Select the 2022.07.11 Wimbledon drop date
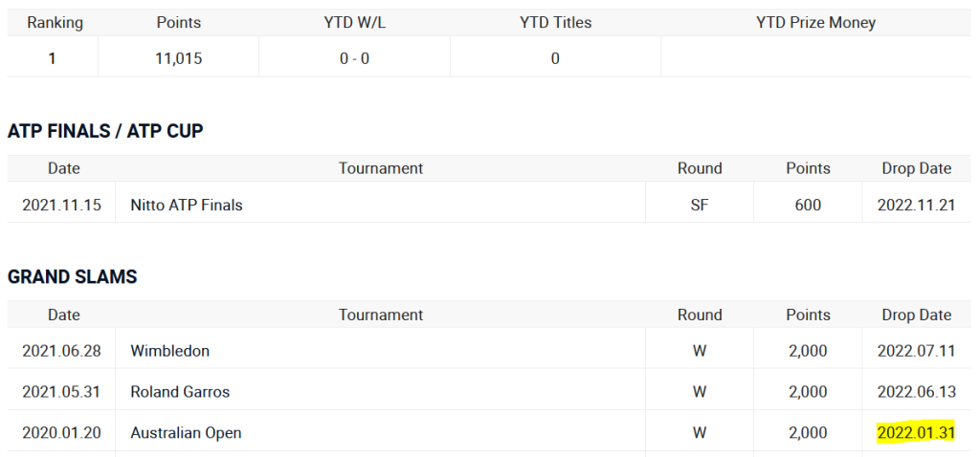This screenshot has width=980, height=457. click(x=916, y=351)
